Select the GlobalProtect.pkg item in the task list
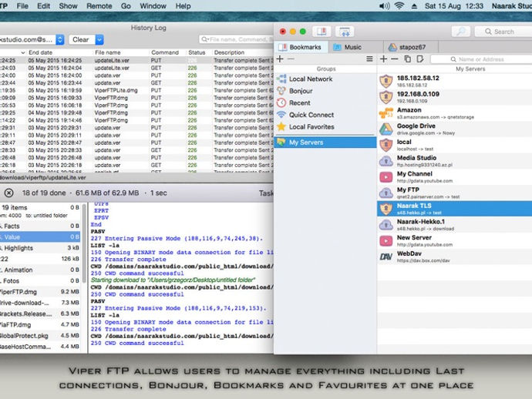The width and height of the screenshot is (532, 399). (x=40, y=336)
